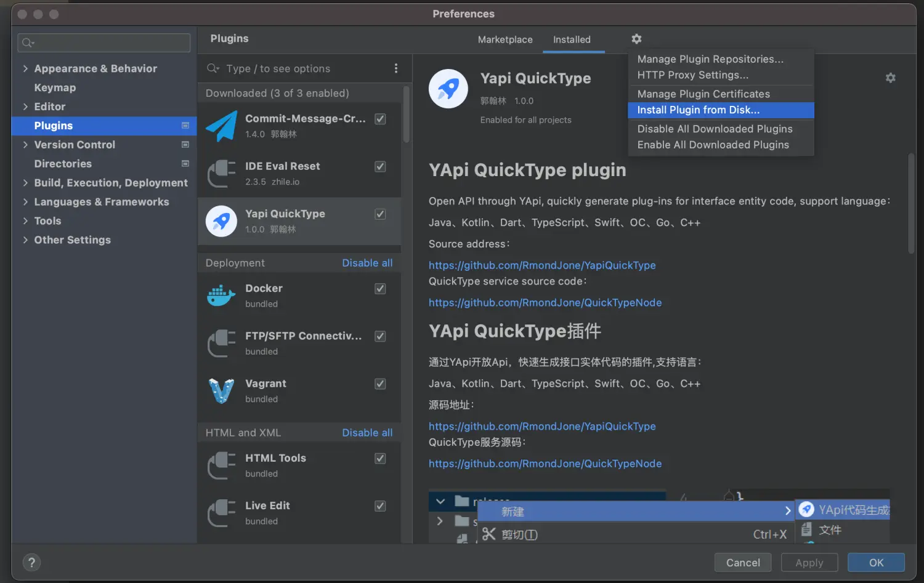Open the plugin list options kebab menu
Viewport: 924px width, 583px height.
[x=395, y=68]
